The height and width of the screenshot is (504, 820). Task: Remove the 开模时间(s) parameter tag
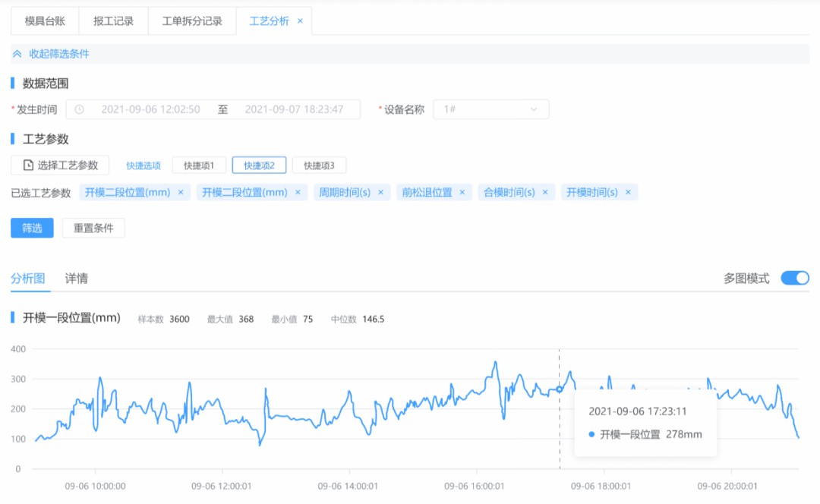coord(628,193)
